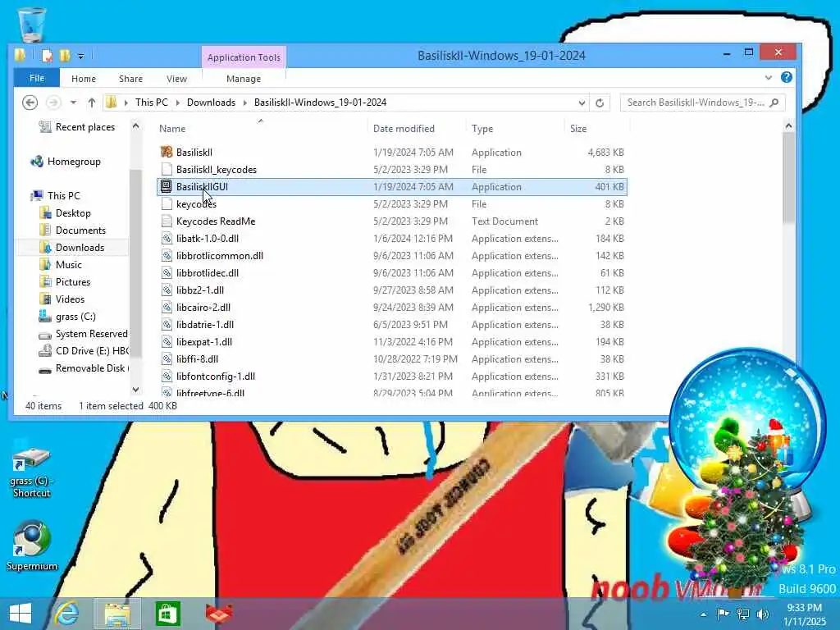Open Videos in the navigation pane
The image size is (840, 630).
pos(62,299)
